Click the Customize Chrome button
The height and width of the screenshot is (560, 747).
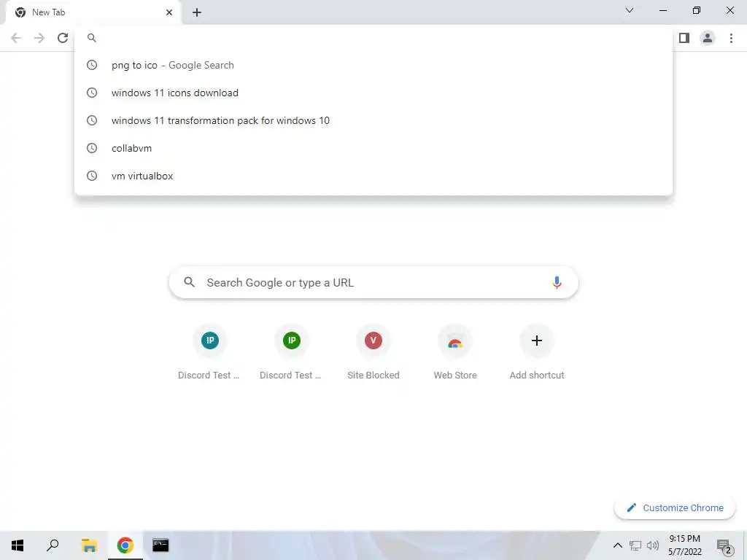coord(675,508)
